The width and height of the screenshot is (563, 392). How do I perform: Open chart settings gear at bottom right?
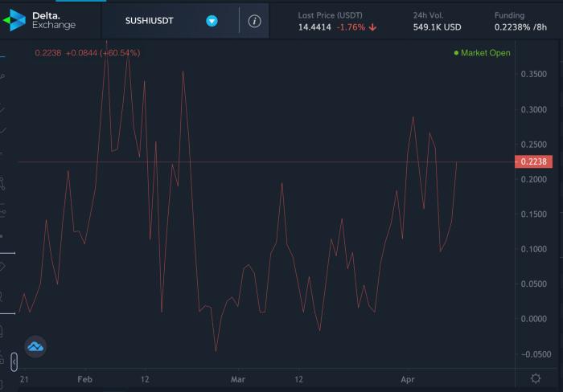click(x=536, y=378)
